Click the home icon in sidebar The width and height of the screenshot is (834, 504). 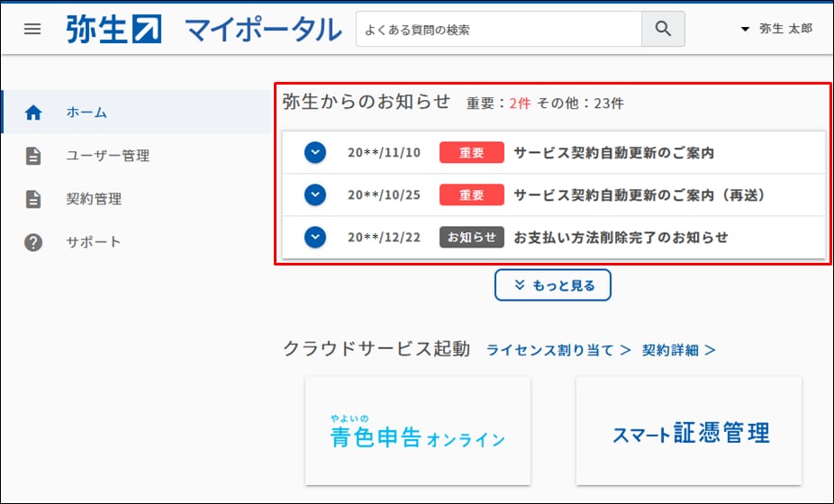click(33, 112)
